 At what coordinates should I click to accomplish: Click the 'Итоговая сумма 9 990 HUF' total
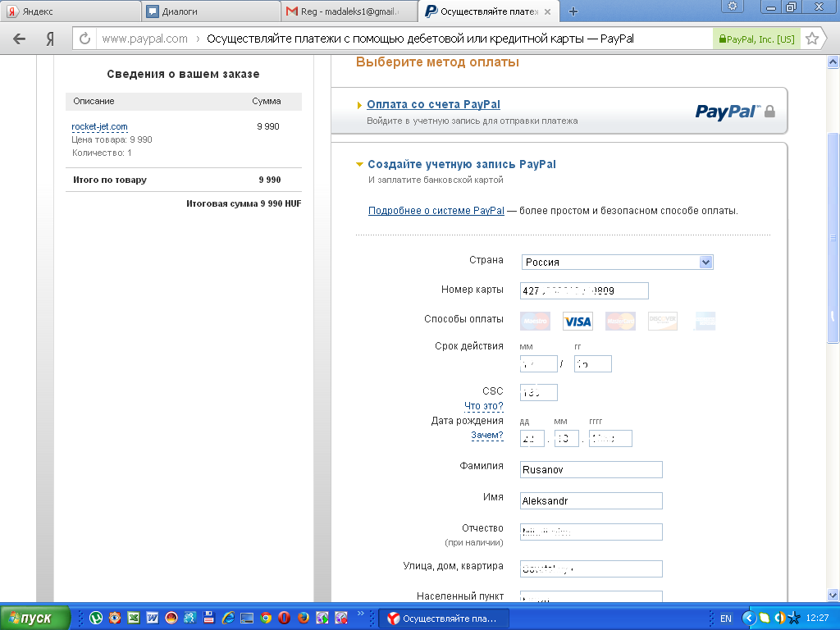tap(244, 203)
